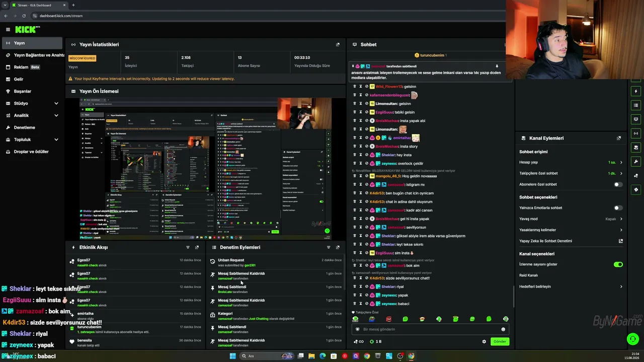Click the chat bubble icon in right rail
The image size is (644, 362).
(x=636, y=120)
